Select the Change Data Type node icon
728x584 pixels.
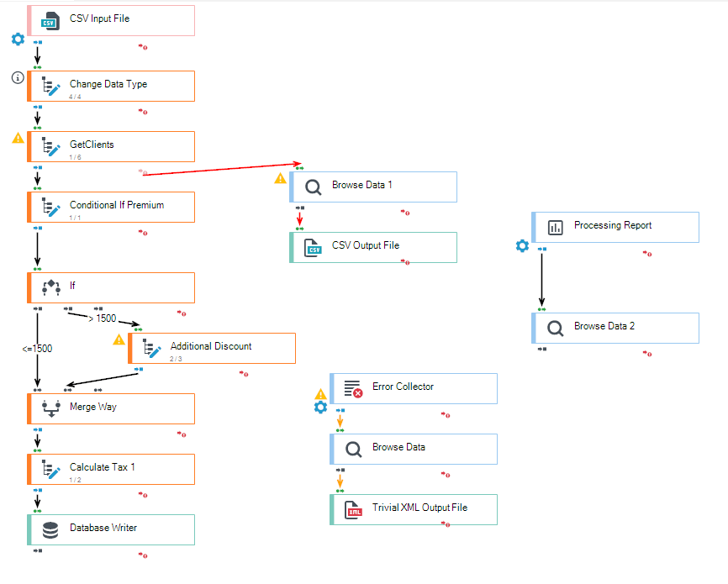click(x=50, y=87)
